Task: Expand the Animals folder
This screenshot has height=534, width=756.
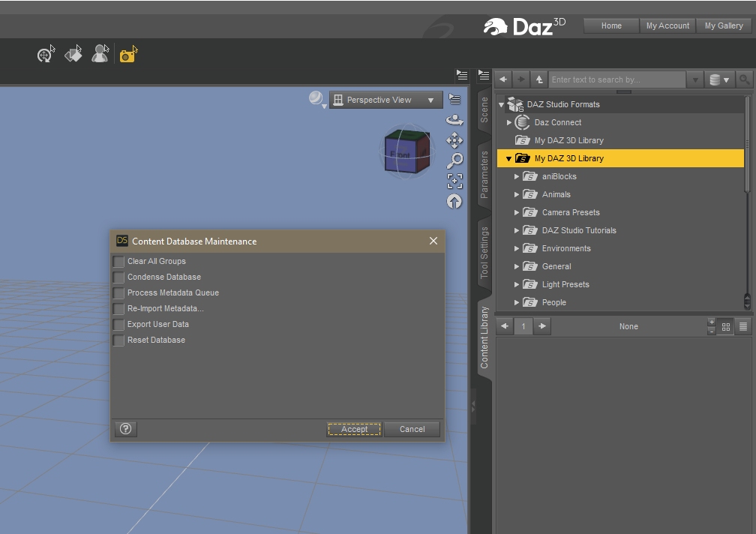Action: click(516, 194)
